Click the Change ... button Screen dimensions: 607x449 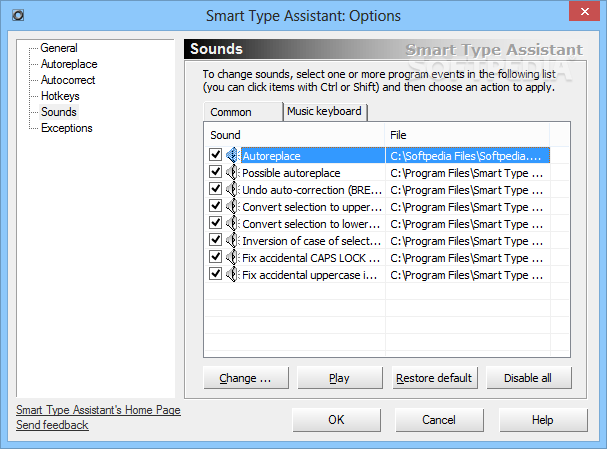pyautogui.click(x=246, y=378)
